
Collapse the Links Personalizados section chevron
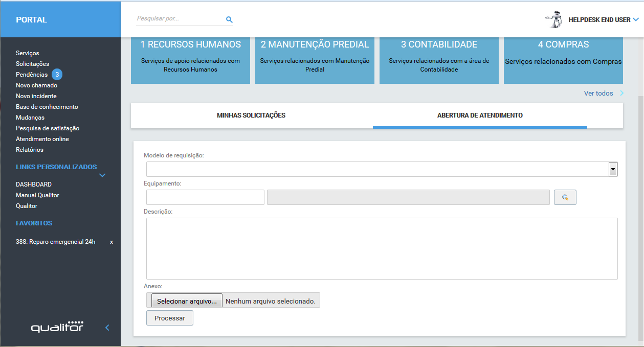pos(102,175)
